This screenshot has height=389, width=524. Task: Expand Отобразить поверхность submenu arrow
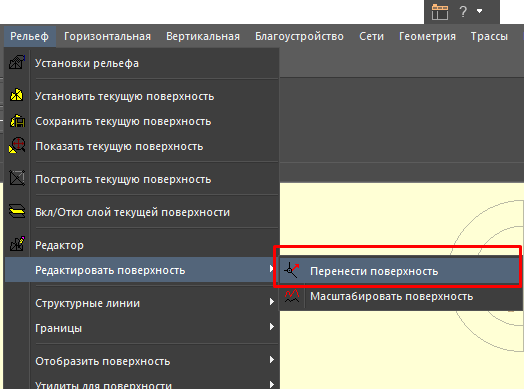coord(272,360)
